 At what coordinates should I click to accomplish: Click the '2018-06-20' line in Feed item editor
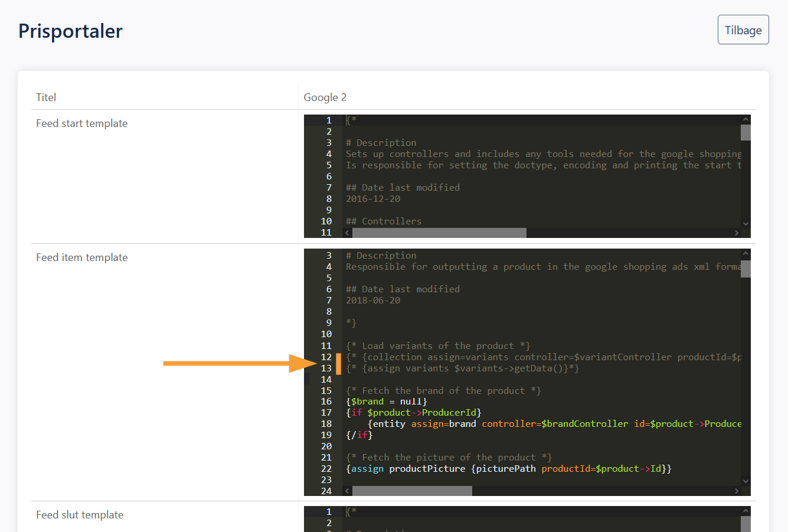[373, 301]
